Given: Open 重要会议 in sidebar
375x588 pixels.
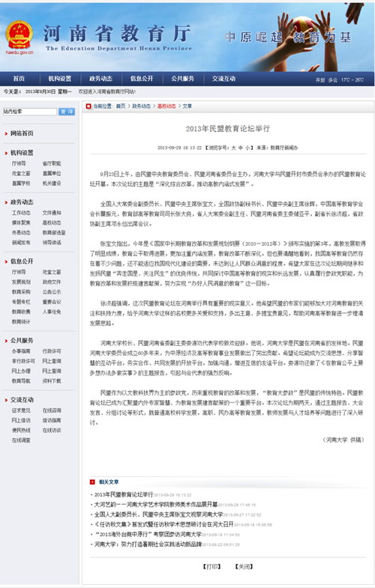Looking at the screenshot, I should [x=52, y=302].
